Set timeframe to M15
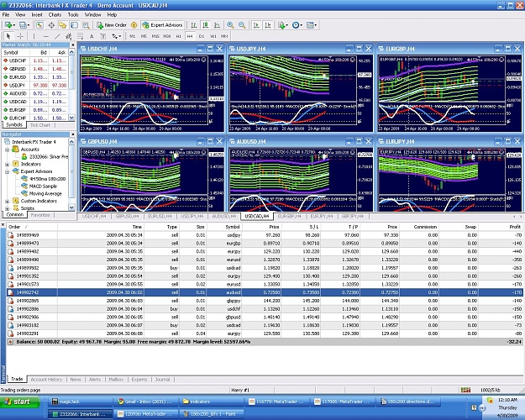The image size is (525, 420). click(155, 36)
